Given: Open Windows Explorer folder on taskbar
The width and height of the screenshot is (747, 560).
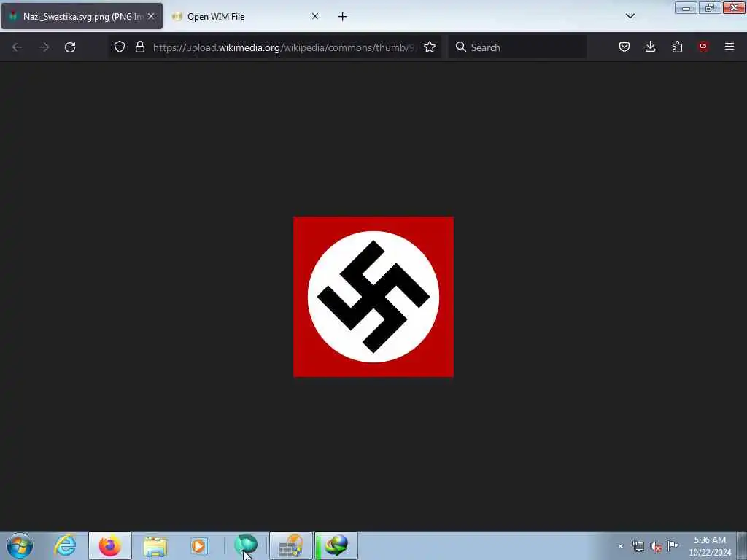Looking at the screenshot, I should (155, 545).
